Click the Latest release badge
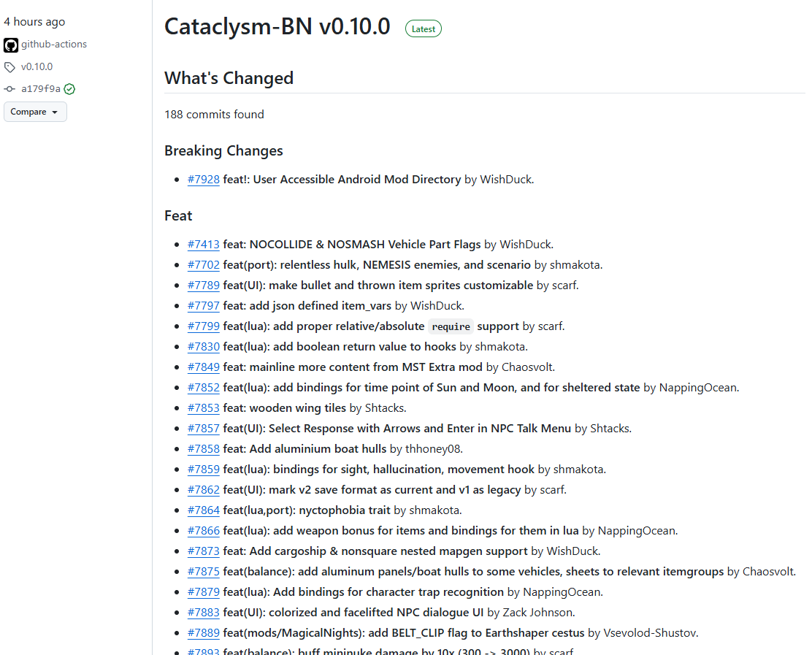The image size is (812, 655). pos(423,29)
